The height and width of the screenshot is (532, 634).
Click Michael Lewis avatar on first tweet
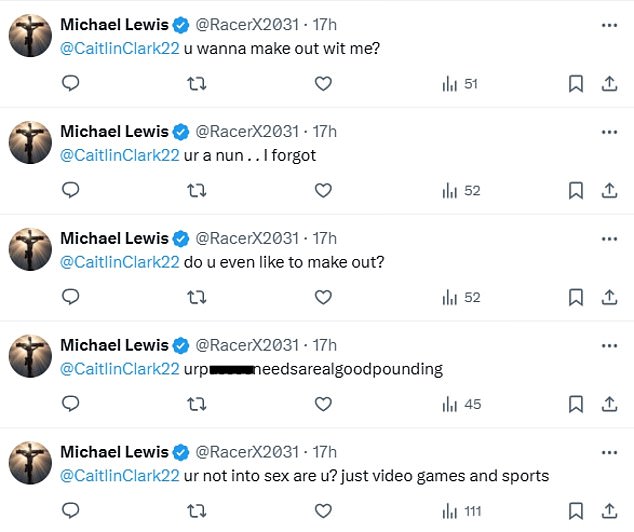(x=31, y=38)
